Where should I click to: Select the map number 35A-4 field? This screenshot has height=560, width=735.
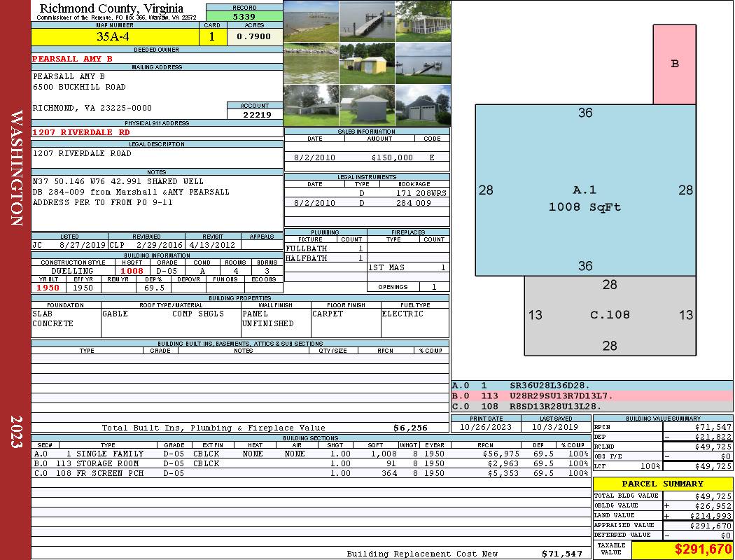[x=115, y=36]
